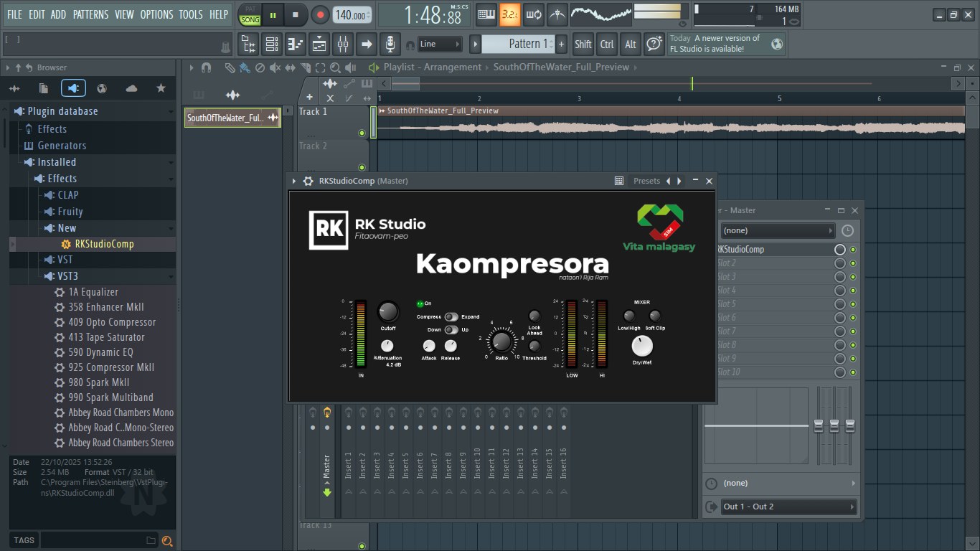Click the Presets button in plugin window
The image size is (980, 551).
click(646, 181)
